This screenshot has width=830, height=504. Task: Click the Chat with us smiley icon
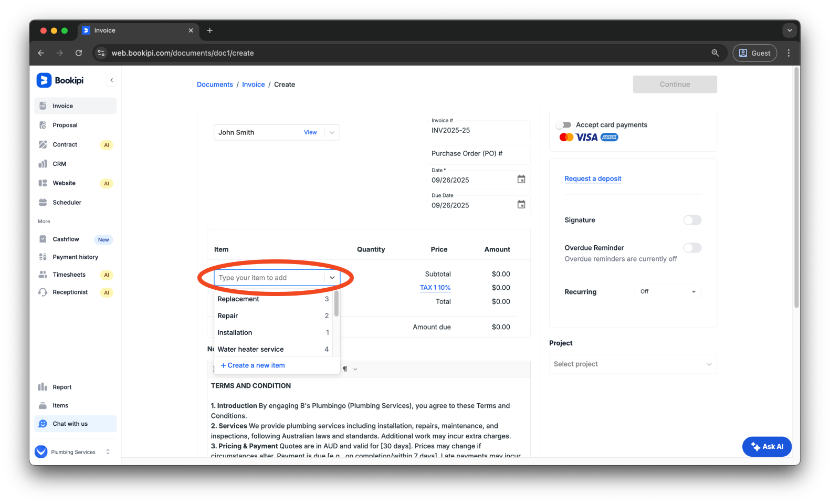coord(43,424)
